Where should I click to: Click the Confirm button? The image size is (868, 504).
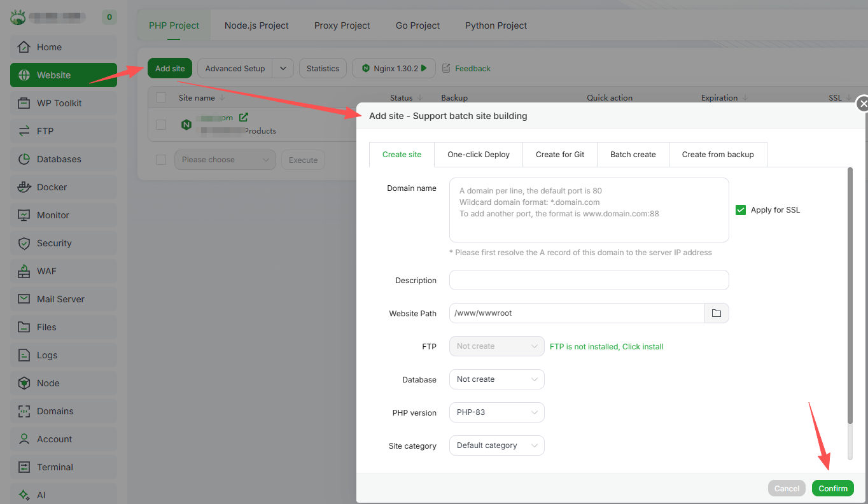pyautogui.click(x=833, y=488)
